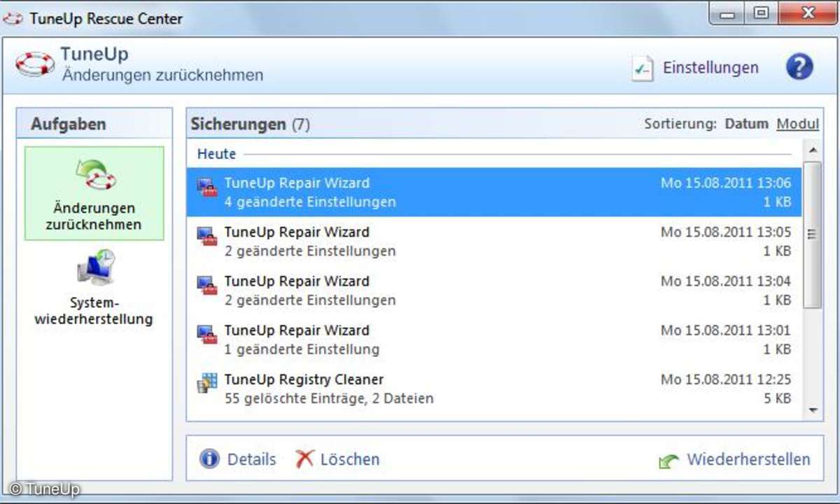Click the 55 gelöschte Einträge description

click(329, 398)
